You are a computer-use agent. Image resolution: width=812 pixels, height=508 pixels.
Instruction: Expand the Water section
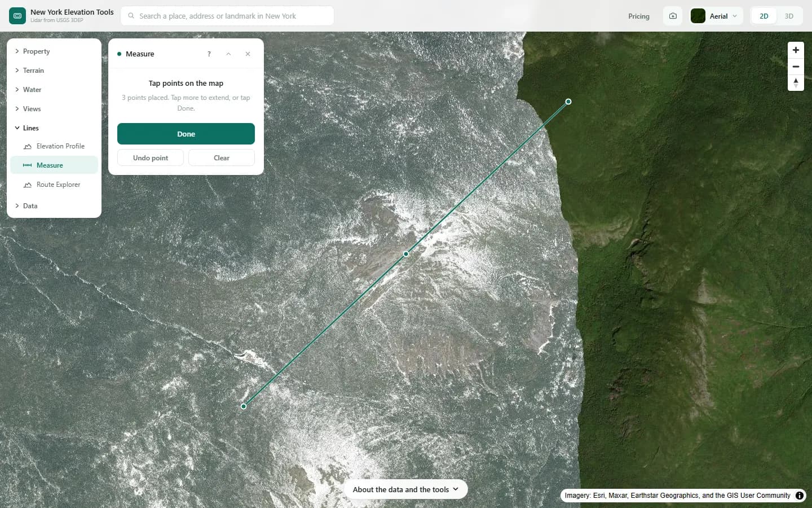(x=54, y=90)
